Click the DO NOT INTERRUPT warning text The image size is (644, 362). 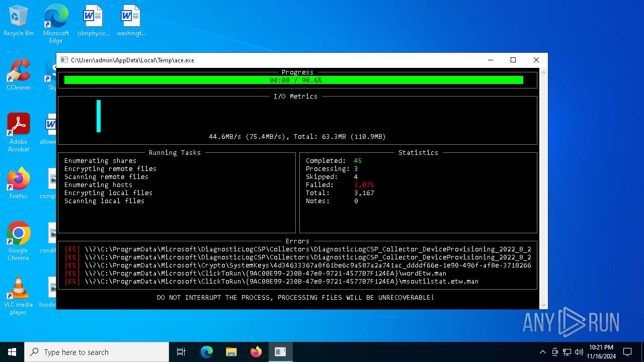click(x=295, y=297)
